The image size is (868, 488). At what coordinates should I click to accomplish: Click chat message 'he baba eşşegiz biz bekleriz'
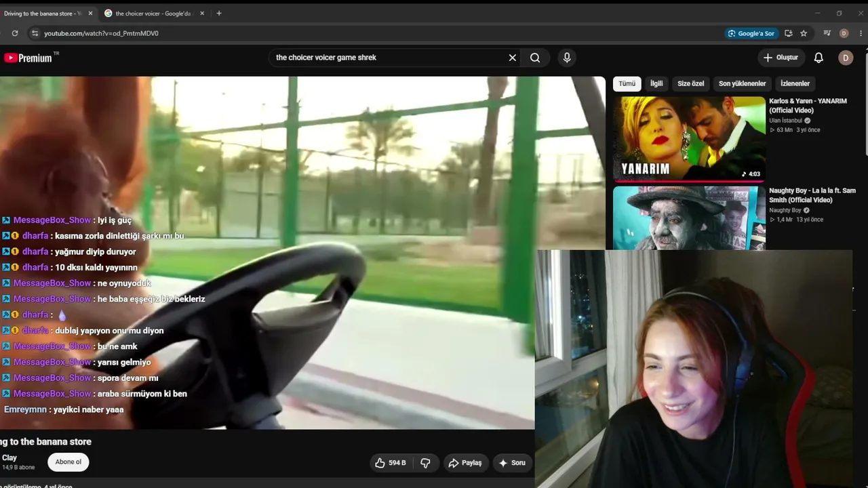[151, 299]
